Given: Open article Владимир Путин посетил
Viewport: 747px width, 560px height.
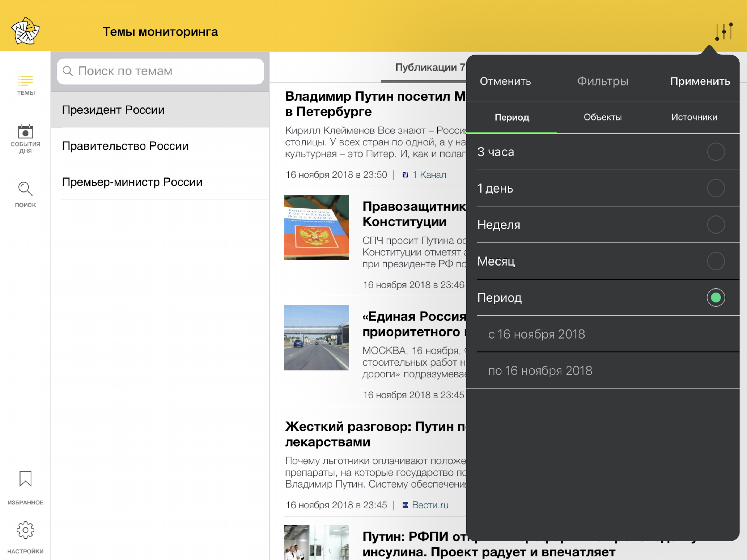Looking at the screenshot, I should (x=375, y=104).
